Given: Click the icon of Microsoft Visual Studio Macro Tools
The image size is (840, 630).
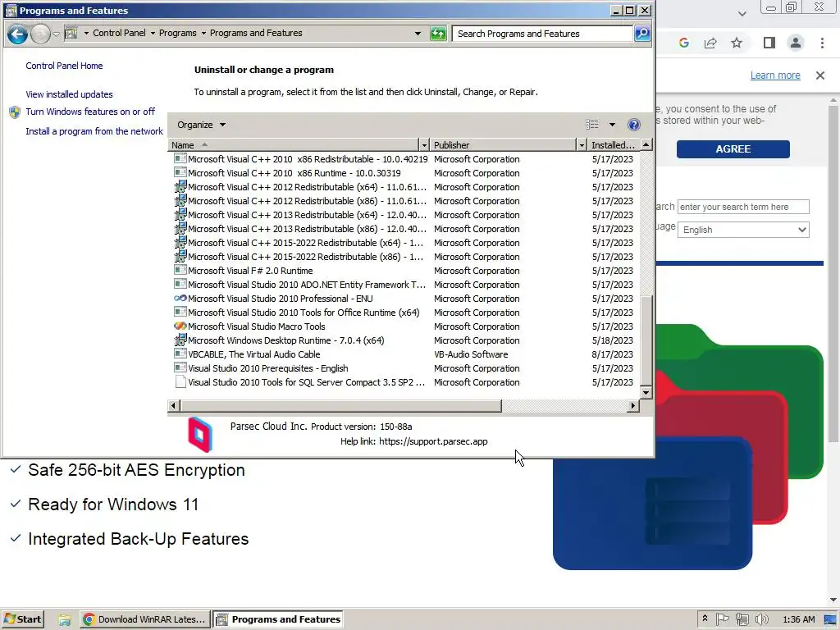Looking at the screenshot, I should [180, 326].
